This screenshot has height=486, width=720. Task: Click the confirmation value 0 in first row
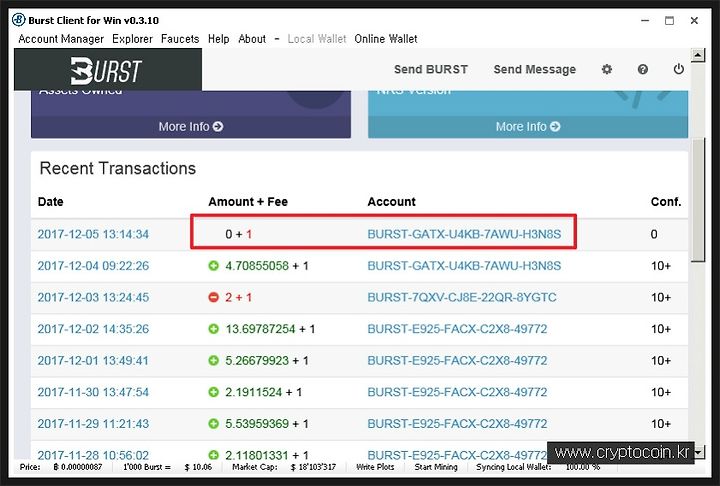pos(654,234)
